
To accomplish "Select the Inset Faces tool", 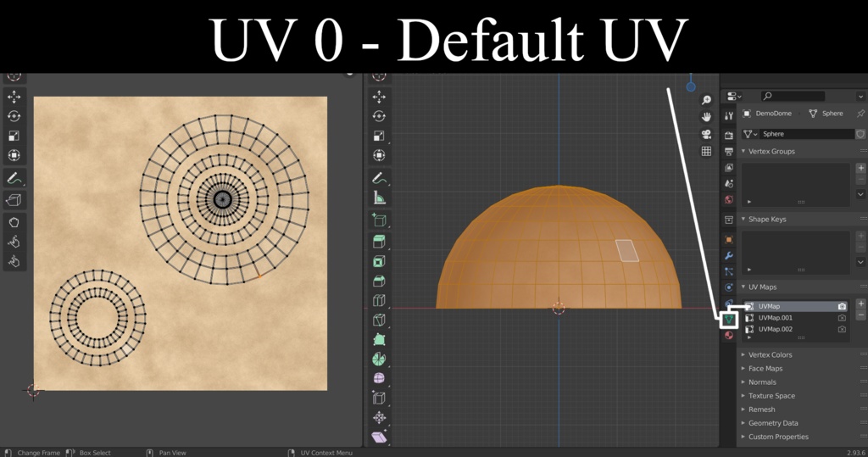I will pos(379,261).
